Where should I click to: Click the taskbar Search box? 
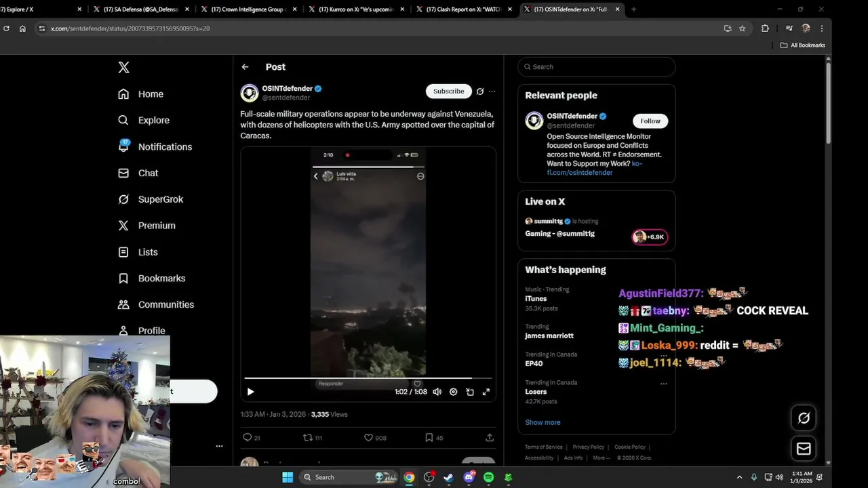click(x=348, y=477)
